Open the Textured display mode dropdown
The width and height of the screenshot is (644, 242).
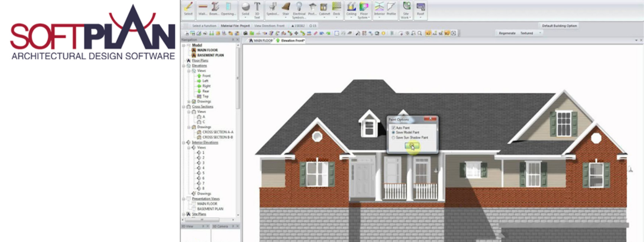540,33
